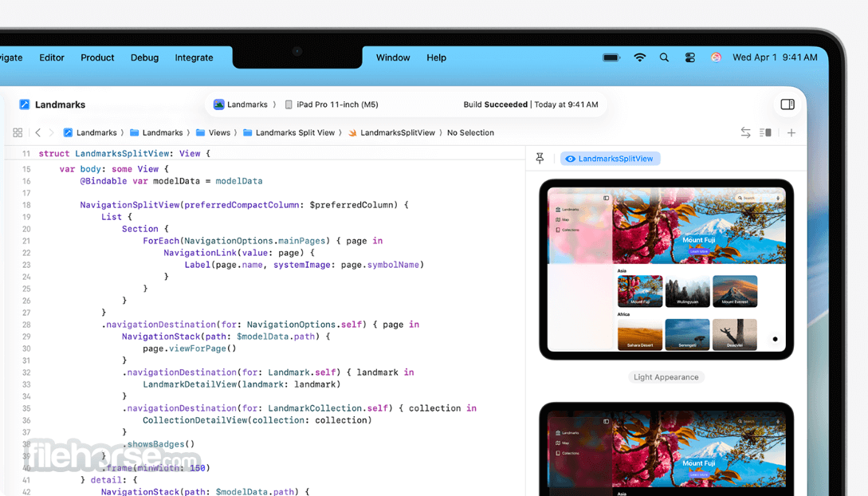Select the LandmarksSplitView preview button
This screenshot has width=868, height=496.
[610, 159]
